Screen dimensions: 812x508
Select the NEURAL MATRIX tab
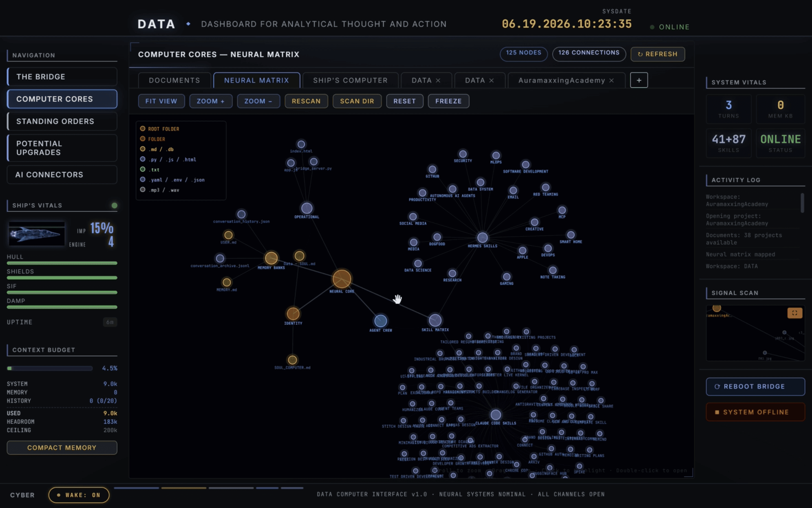pyautogui.click(x=257, y=81)
